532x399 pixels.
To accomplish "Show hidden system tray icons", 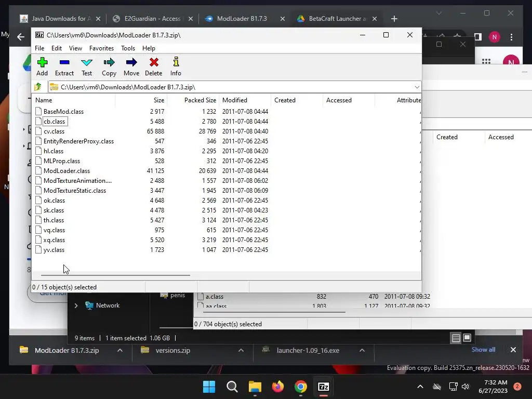I will [x=420, y=387].
